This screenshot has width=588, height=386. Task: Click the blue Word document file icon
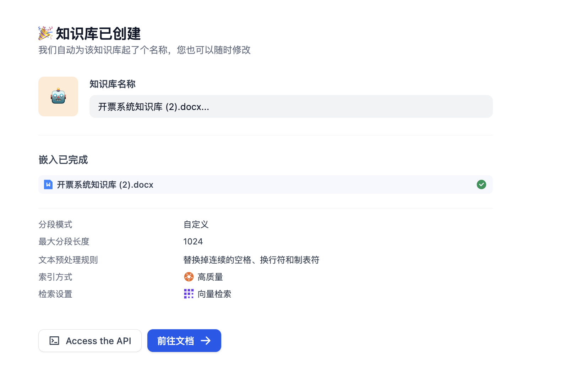[x=48, y=184]
